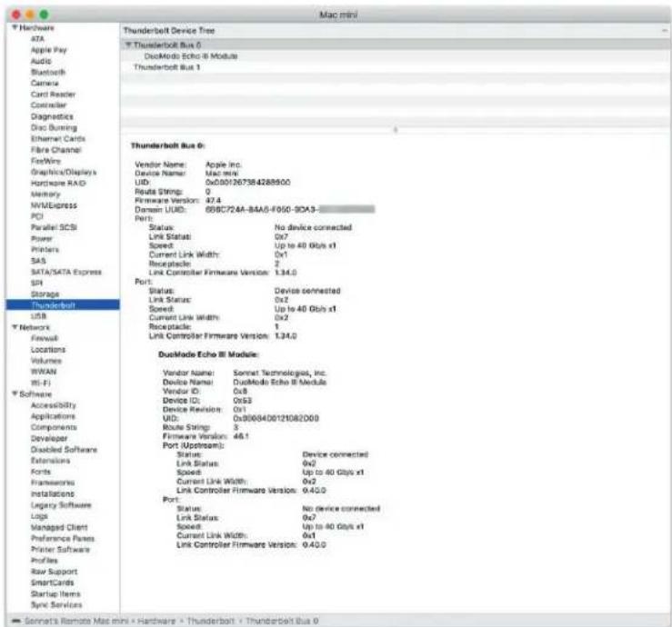Open Profiles entry
Screen dimensions: 672x627
coord(45,560)
